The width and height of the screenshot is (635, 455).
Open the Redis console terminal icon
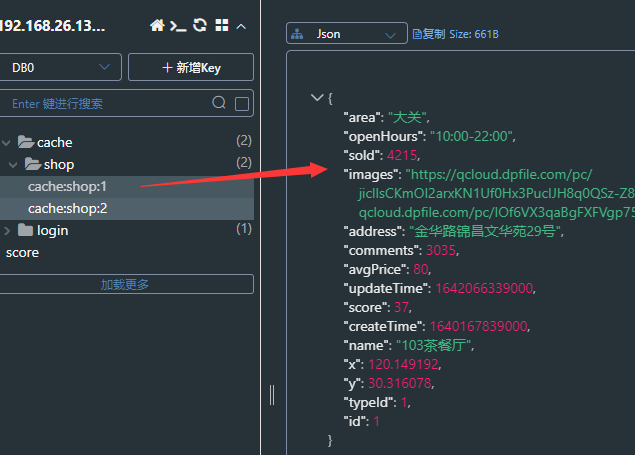[x=178, y=26]
